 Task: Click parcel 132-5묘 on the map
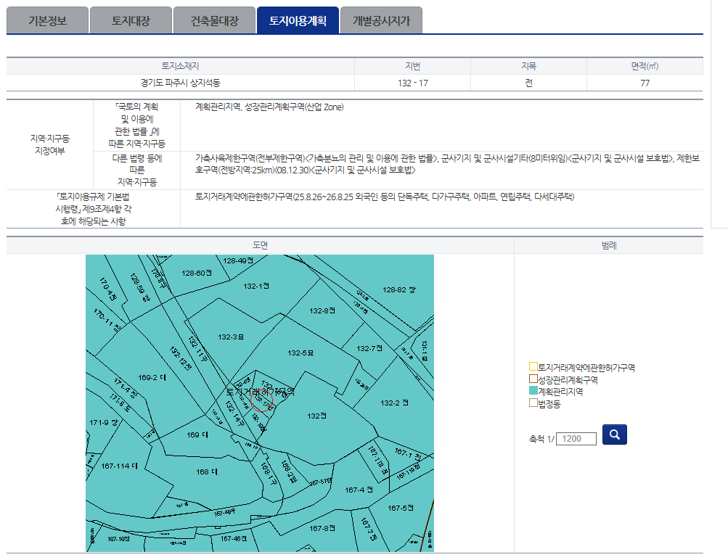tap(299, 353)
